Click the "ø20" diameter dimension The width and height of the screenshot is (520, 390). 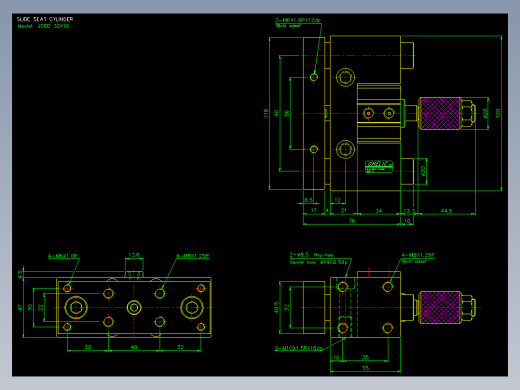click(x=423, y=171)
